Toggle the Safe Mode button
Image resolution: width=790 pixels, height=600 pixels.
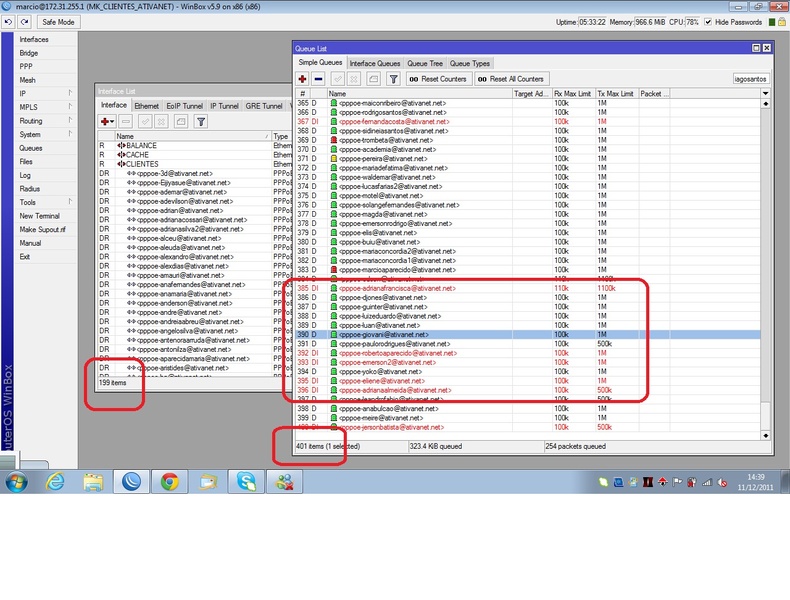[57, 21]
